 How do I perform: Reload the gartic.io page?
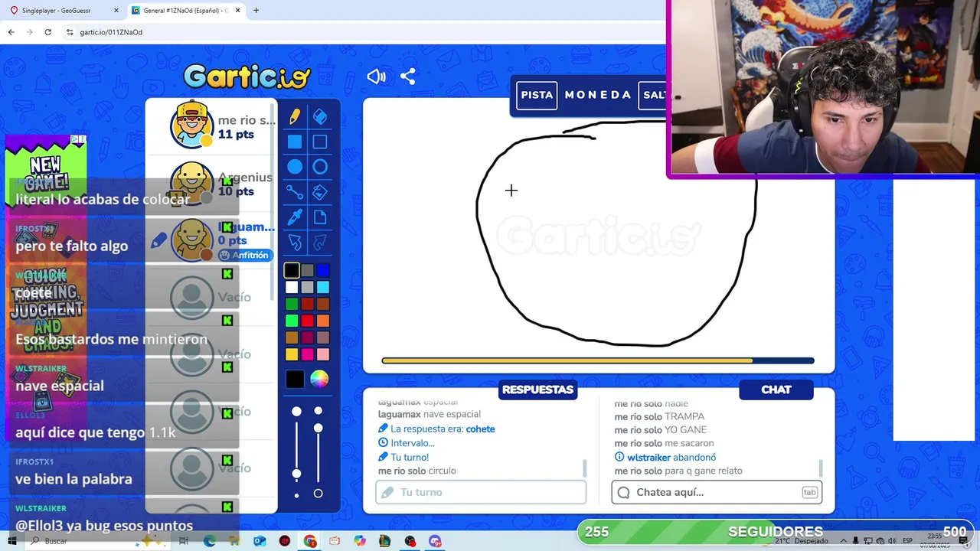[47, 32]
